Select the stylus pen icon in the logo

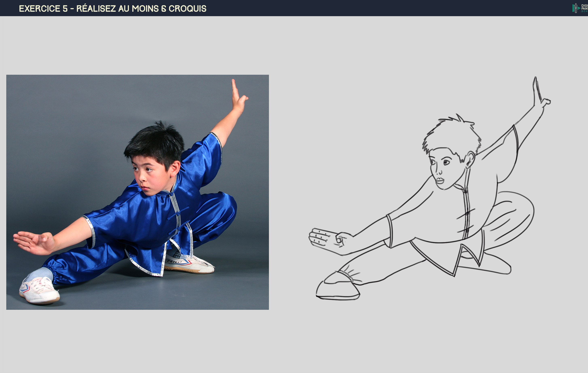pyautogui.click(x=576, y=8)
